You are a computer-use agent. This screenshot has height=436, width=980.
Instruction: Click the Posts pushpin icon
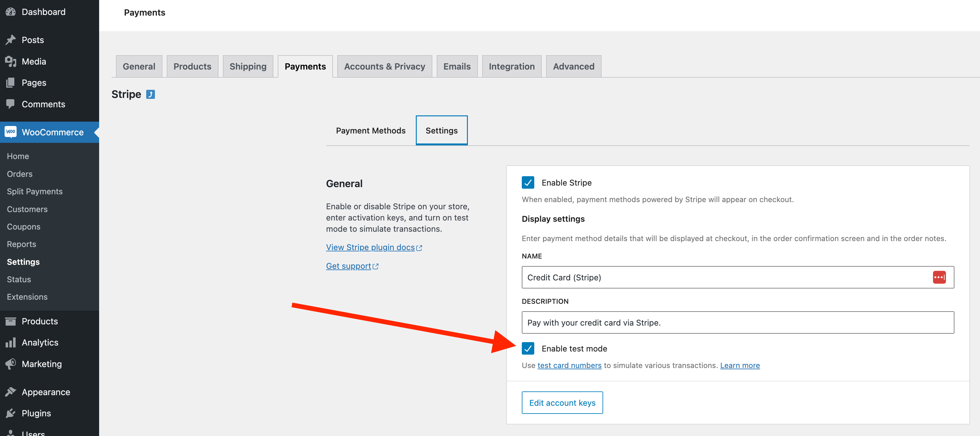click(11, 40)
